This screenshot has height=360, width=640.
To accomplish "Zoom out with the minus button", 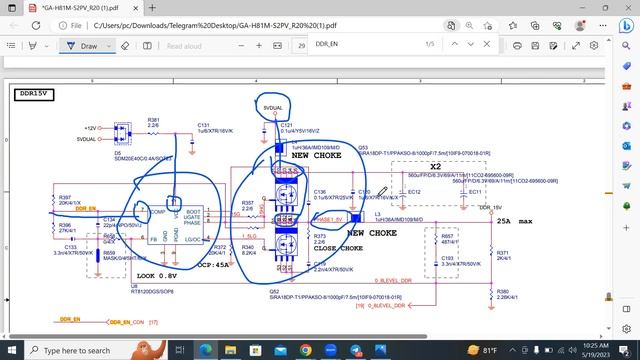I will pyautogui.click(x=241, y=46).
